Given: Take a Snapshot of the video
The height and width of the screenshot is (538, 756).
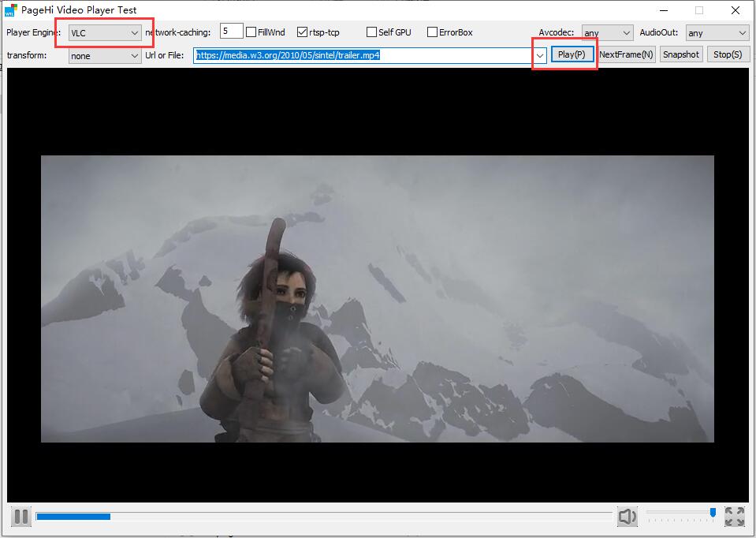Looking at the screenshot, I should 681,54.
